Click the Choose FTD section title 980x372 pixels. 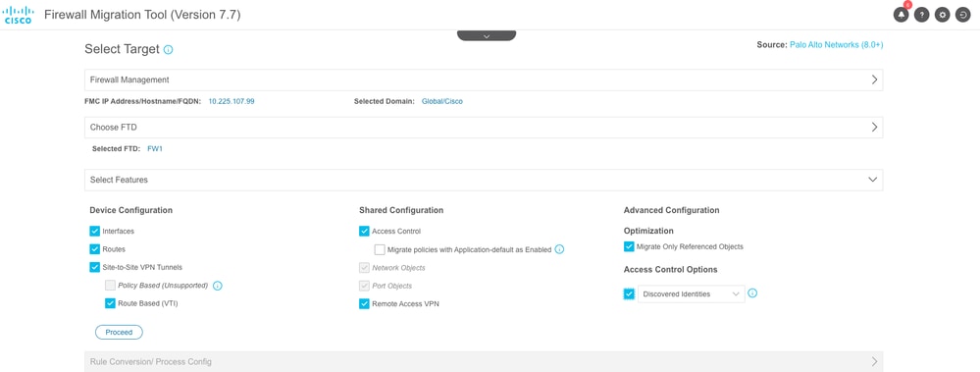point(113,127)
